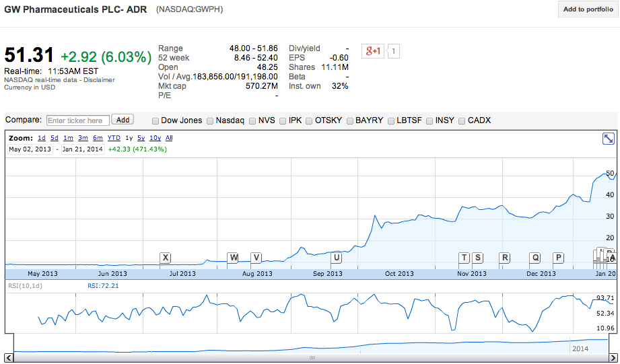620x364 pixels.
Task: Enable IPK comparison checkbox
Action: pyautogui.click(x=283, y=121)
